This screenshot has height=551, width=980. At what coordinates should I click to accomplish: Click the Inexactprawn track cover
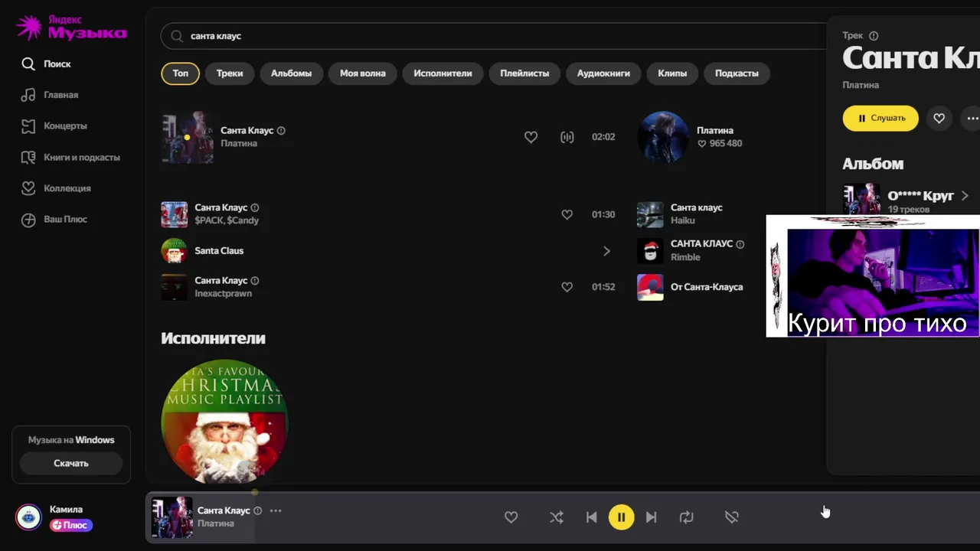[174, 287]
